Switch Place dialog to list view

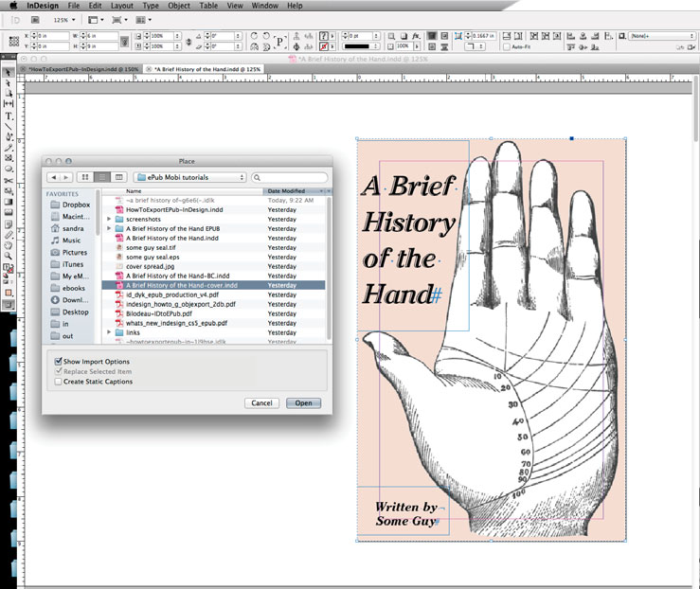pyautogui.click(x=102, y=177)
